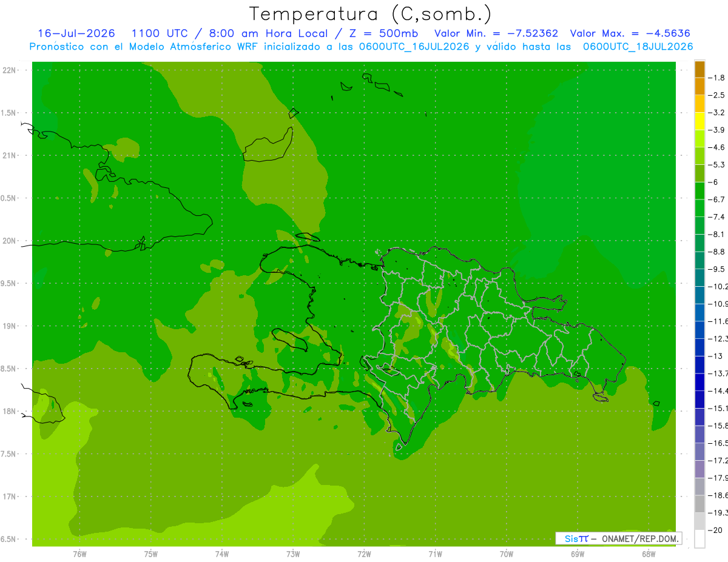Click the 'ONAMET/REP.DOM.' credit label

(x=640, y=538)
